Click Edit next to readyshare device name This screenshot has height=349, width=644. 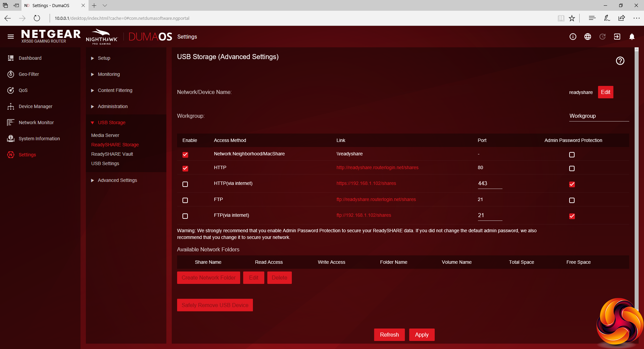(x=605, y=92)
